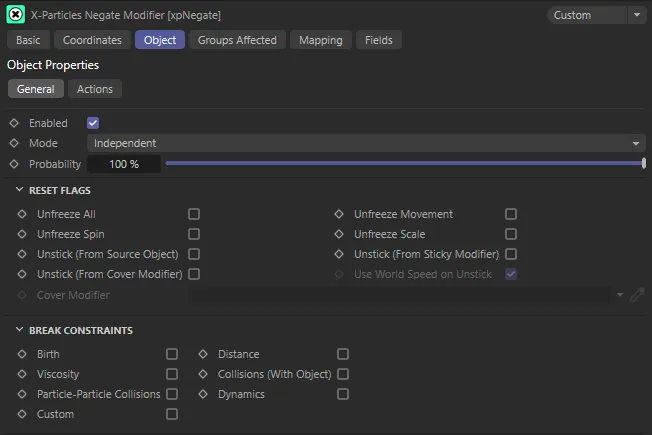Open the Custom layout dropdown

(x=597, y=15)
